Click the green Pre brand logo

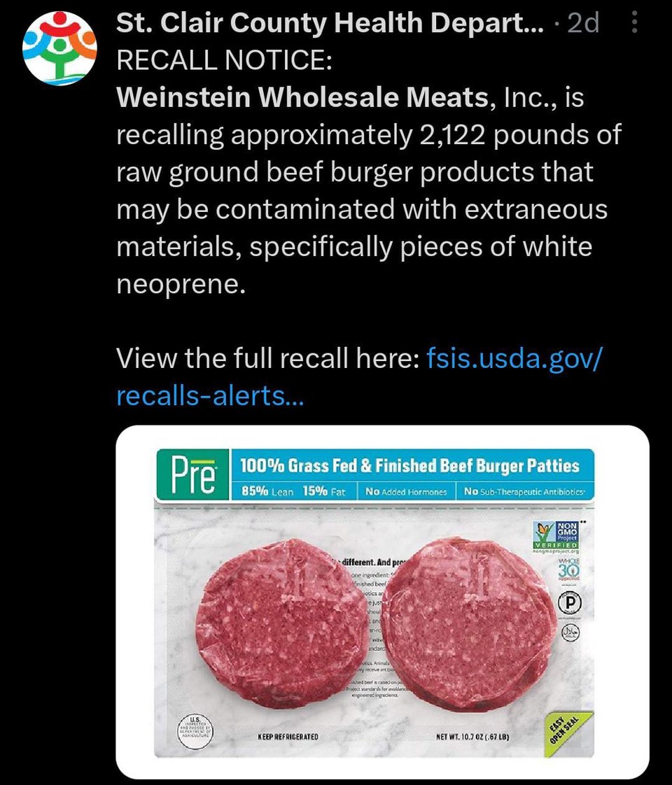tap(193, 474)
